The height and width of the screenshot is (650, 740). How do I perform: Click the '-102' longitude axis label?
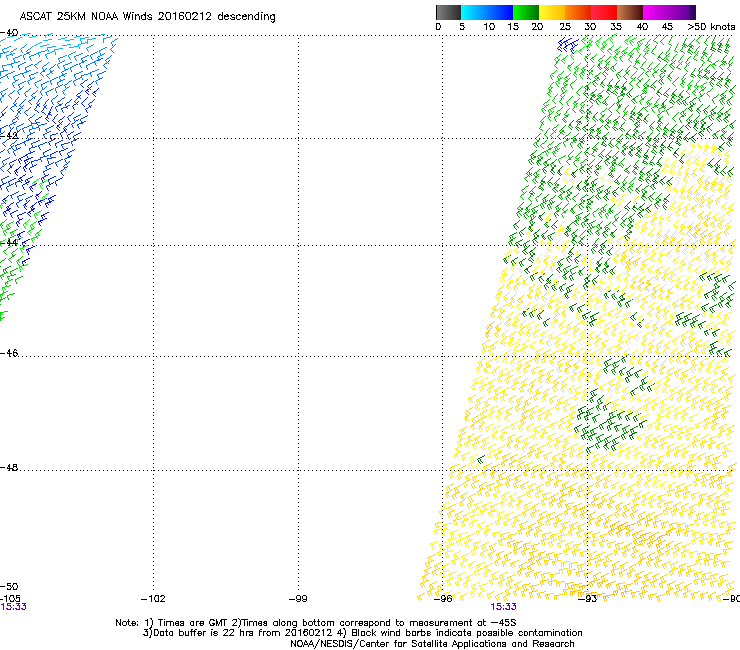tap(153, 599)
